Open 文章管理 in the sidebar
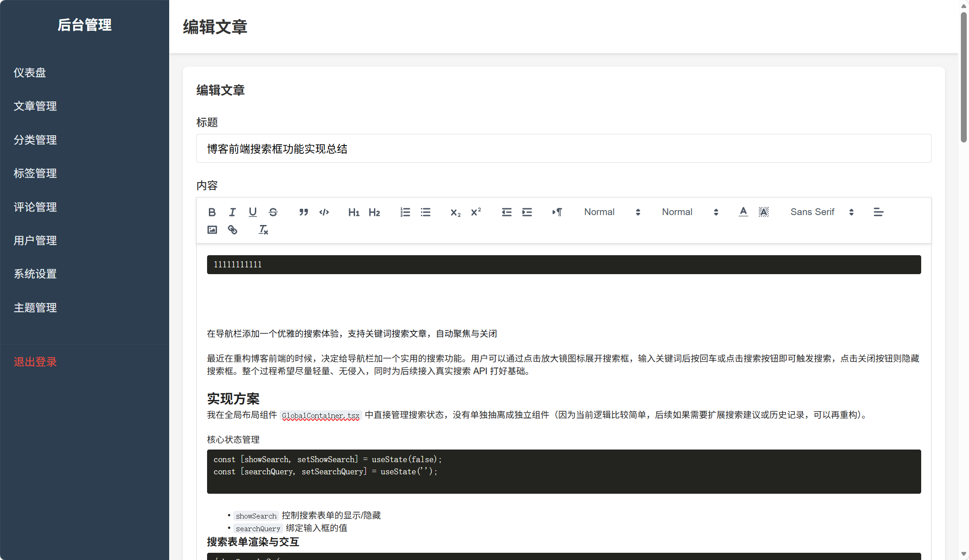The width and height of the screenshot is (969, 560). tap(35, 106)
